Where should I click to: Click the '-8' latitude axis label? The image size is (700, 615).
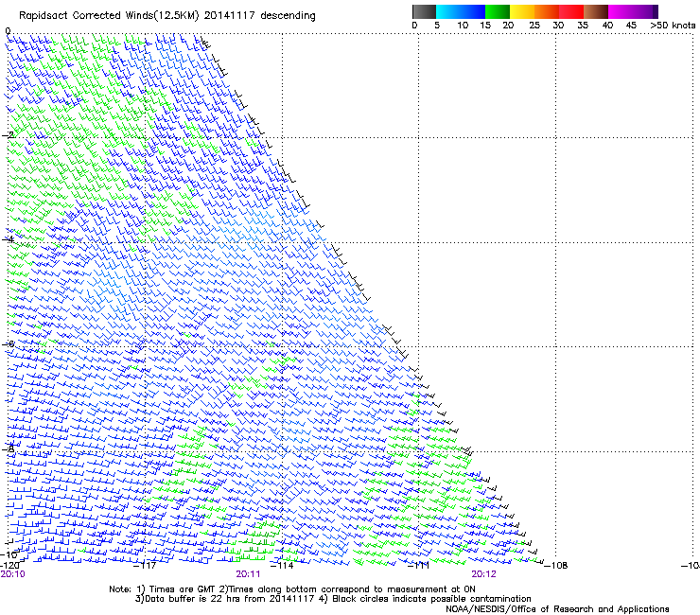[8, 448]
